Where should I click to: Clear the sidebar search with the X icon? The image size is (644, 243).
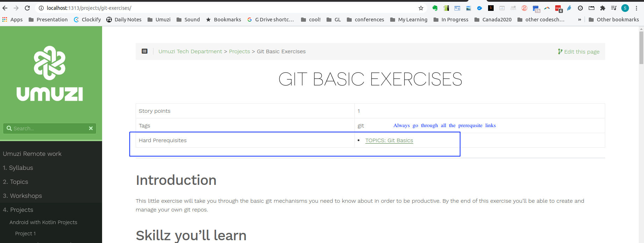91,129
